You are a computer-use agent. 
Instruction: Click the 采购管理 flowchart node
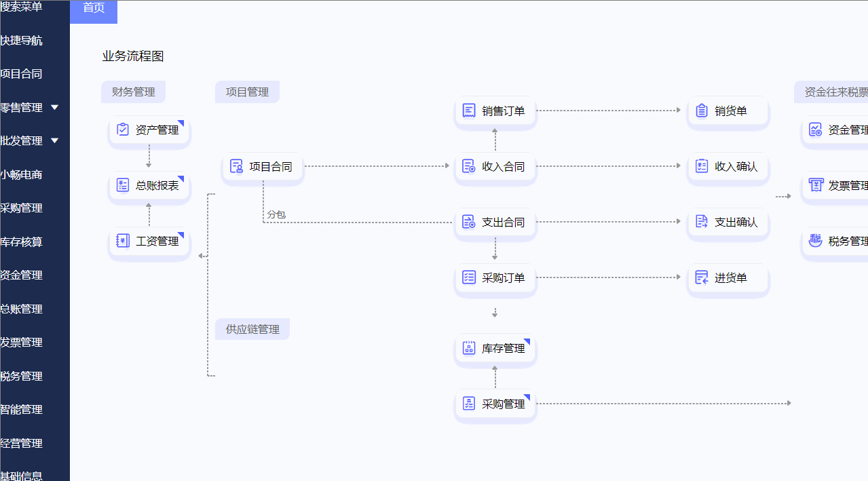tap(495, 404)
